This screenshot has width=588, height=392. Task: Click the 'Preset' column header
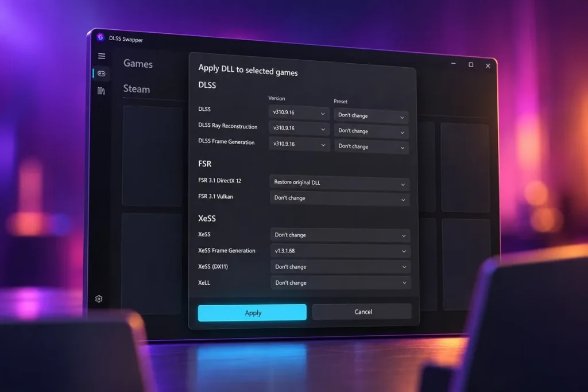[x=341, y=101]
